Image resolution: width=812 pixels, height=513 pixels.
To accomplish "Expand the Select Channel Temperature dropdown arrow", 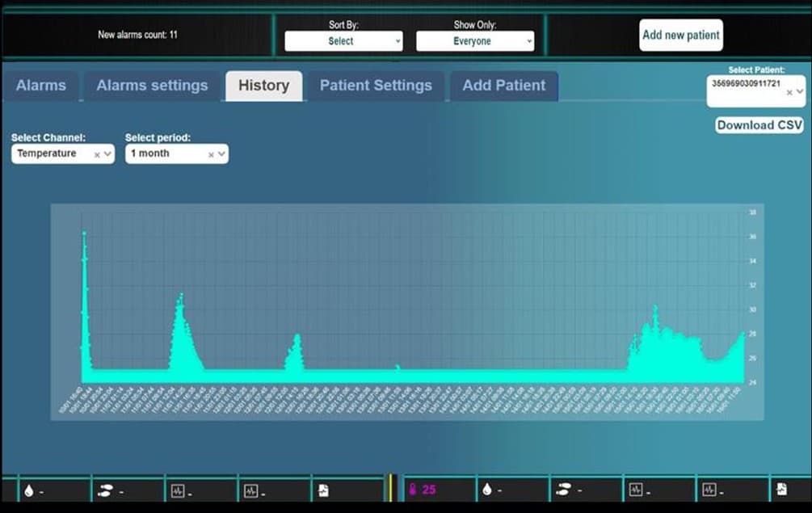I will click(107, 153).
